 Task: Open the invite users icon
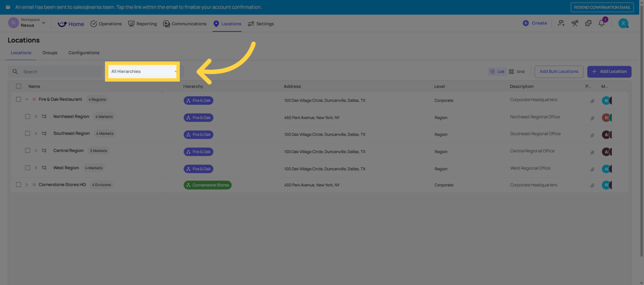pos(561,23)
